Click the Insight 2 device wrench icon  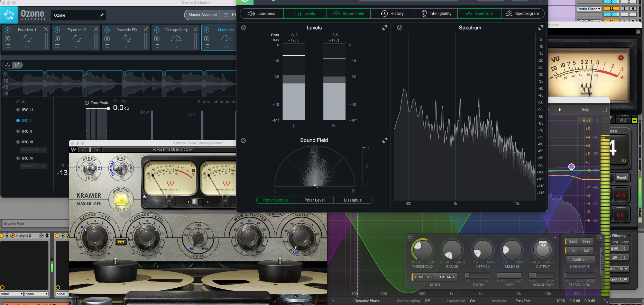coord(13,235)
